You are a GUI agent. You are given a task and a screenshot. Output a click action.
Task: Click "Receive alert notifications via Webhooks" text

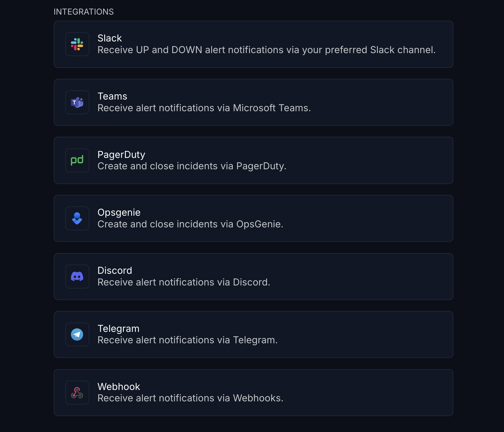(190, 398)
